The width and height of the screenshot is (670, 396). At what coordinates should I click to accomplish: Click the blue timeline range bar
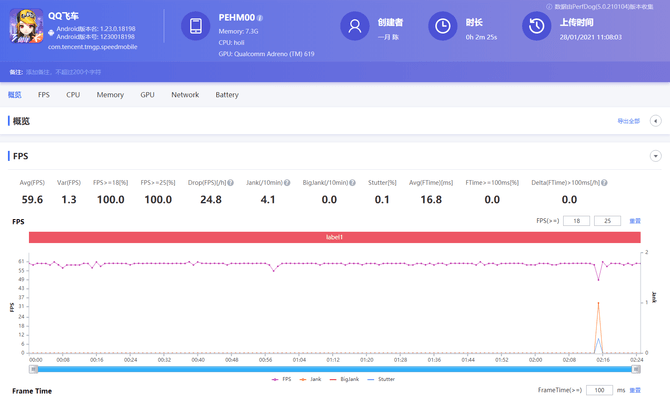click(335, 369)
